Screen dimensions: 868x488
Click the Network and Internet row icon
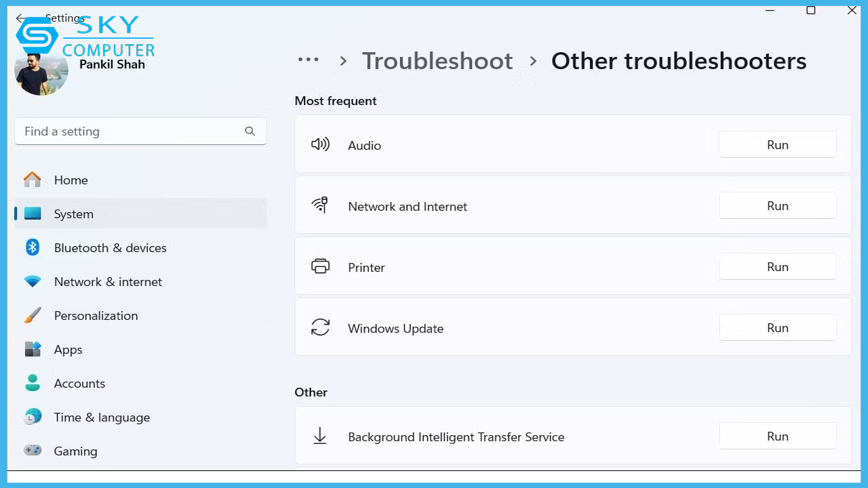320,205
